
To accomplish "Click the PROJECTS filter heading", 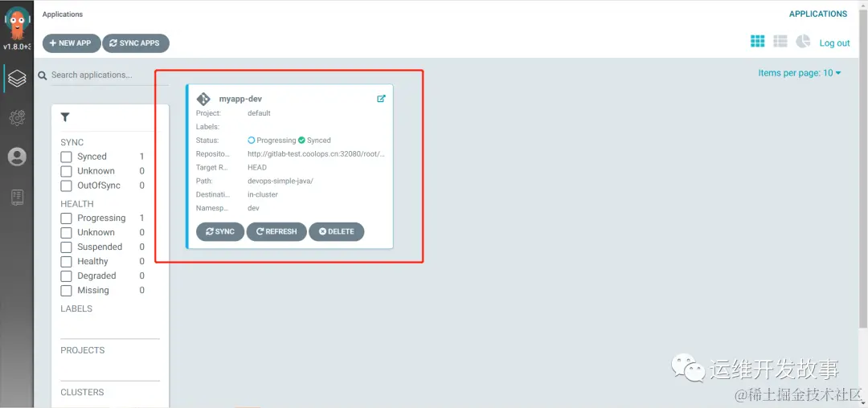I will click(x=83, y=350).
